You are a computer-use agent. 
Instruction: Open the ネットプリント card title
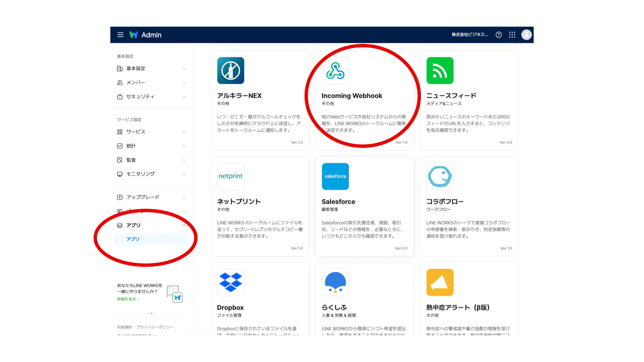click(239, 202)
